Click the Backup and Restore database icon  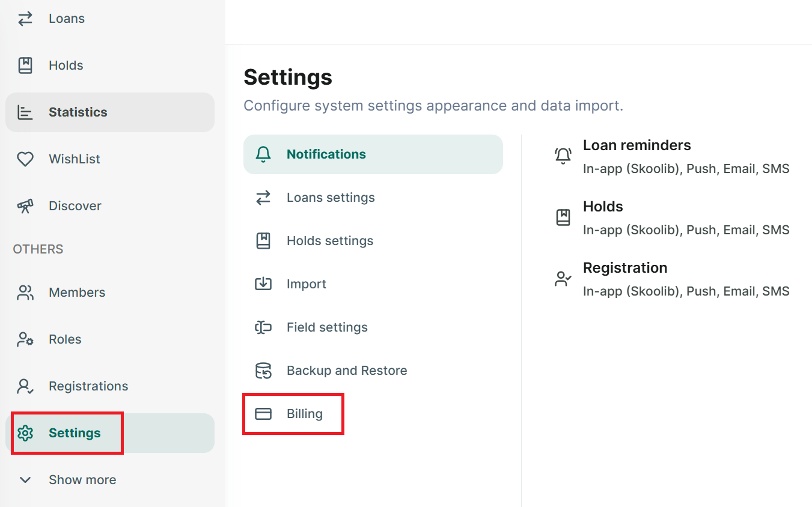pos(263,371)
